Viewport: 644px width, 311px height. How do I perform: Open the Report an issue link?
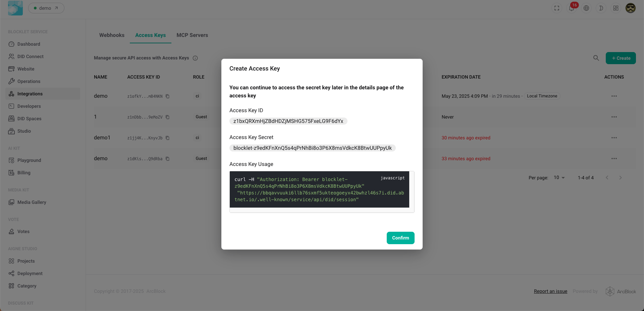coord(550,291)
